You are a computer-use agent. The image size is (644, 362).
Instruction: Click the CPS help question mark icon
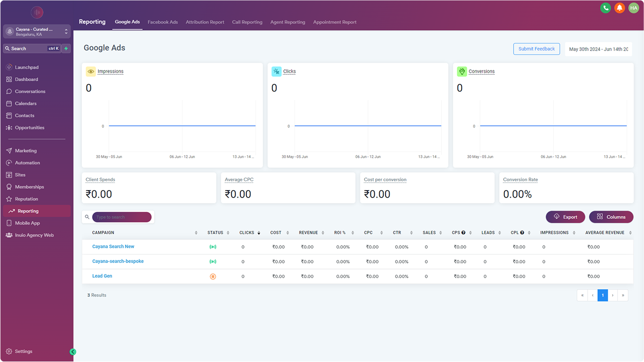pyautogui.click(x=464, y=233)
